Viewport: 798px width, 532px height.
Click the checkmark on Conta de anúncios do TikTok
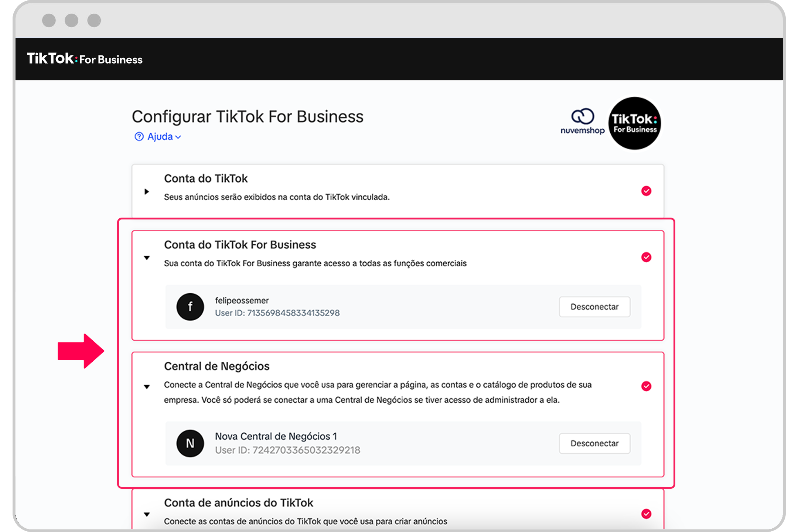pos(646,514)
